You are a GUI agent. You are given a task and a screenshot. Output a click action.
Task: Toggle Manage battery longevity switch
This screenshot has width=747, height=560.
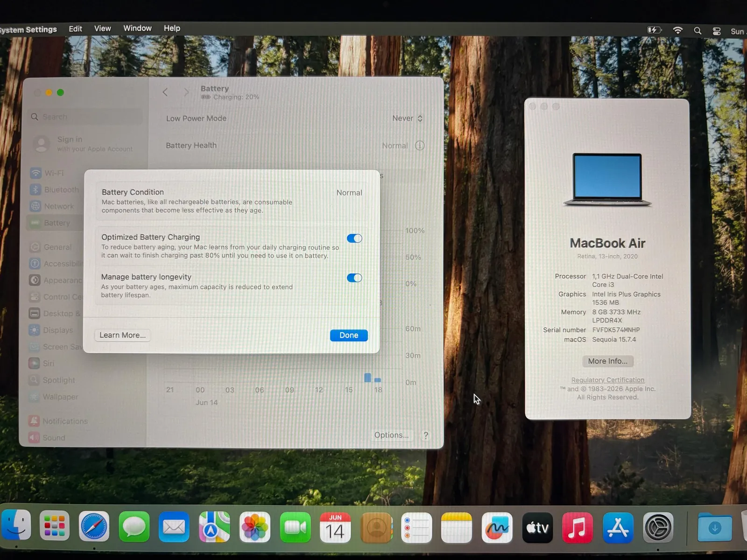click(354, 278)
